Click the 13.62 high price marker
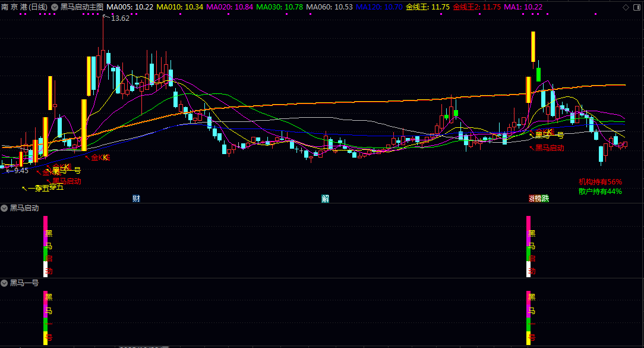This screenshot has width=644, height=348. coord(120,18)
